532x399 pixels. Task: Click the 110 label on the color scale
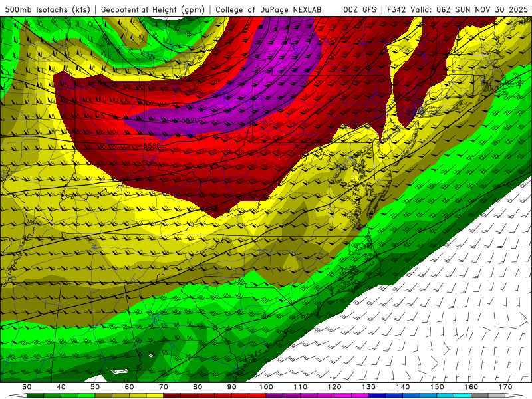pos(301,387)
